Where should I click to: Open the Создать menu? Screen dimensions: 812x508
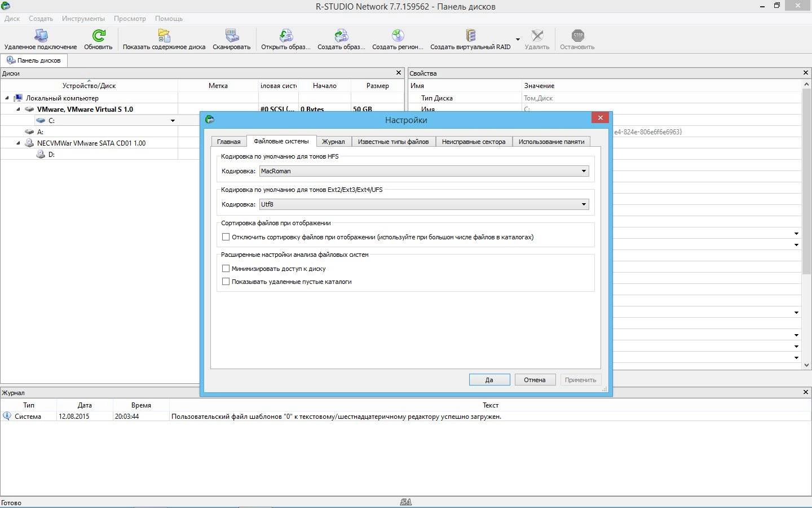41,19
